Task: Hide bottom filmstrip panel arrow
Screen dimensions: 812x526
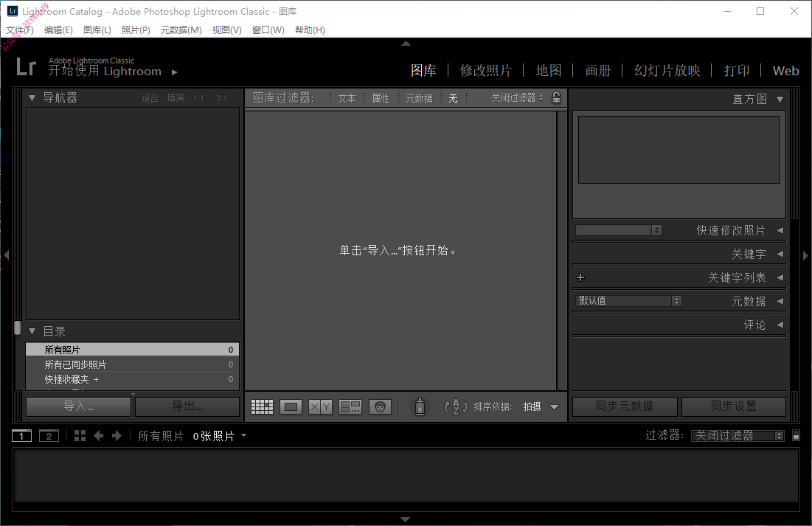Action: point(406,519)
